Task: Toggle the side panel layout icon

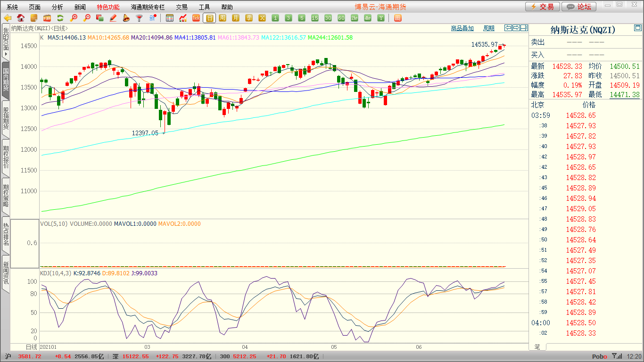Action: 524,28
